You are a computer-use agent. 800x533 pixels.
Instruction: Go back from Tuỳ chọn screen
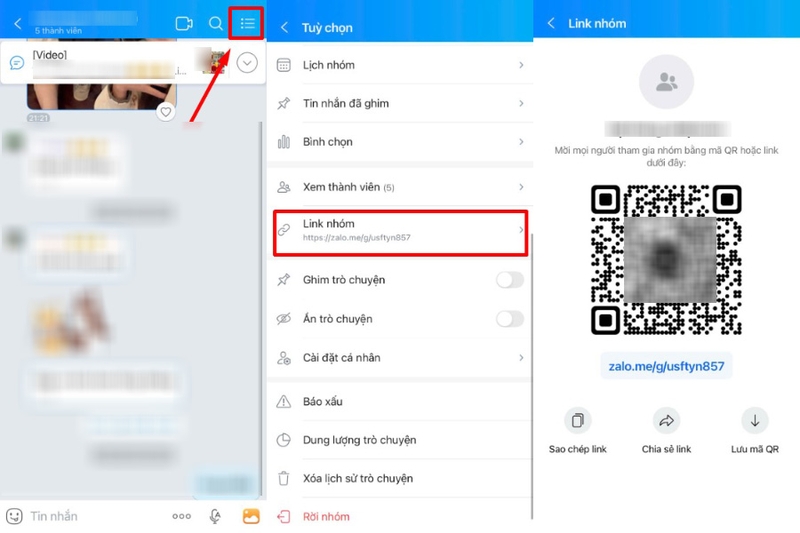pyautogui.click(x=285, y=28)
